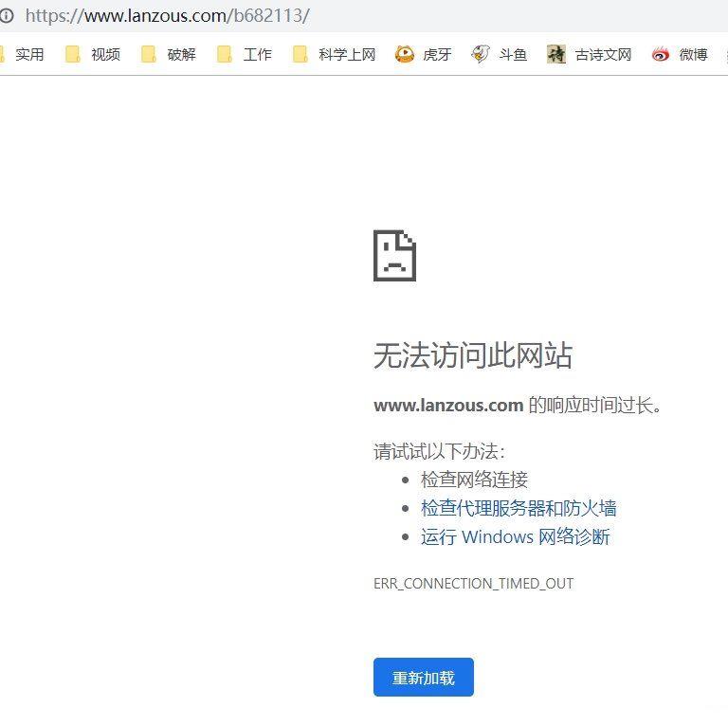Click the 运行 Windows 网络诊断 link
The height and width of the screenshot is (725, 728).
pyautogui.click(x=515, y=536)
